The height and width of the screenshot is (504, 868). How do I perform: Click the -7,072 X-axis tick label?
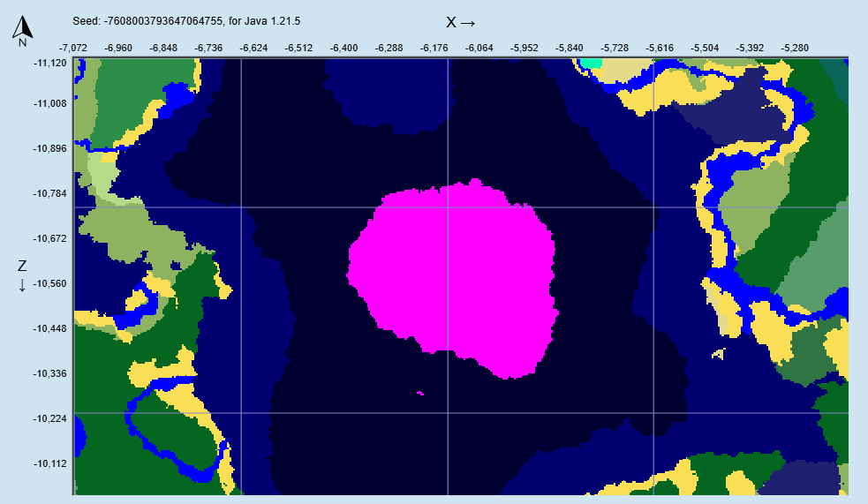77,47
